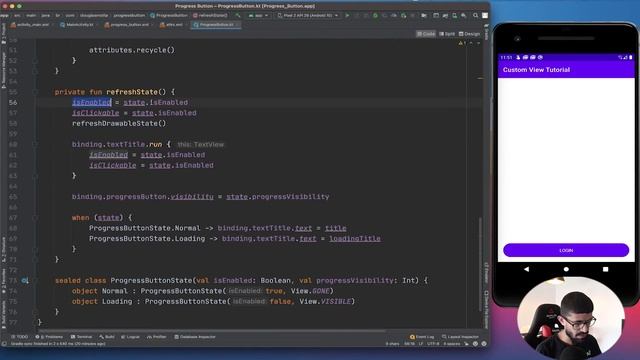
Task: Click the Custom View Tutorial app title
Action: (x=536, y=70)
